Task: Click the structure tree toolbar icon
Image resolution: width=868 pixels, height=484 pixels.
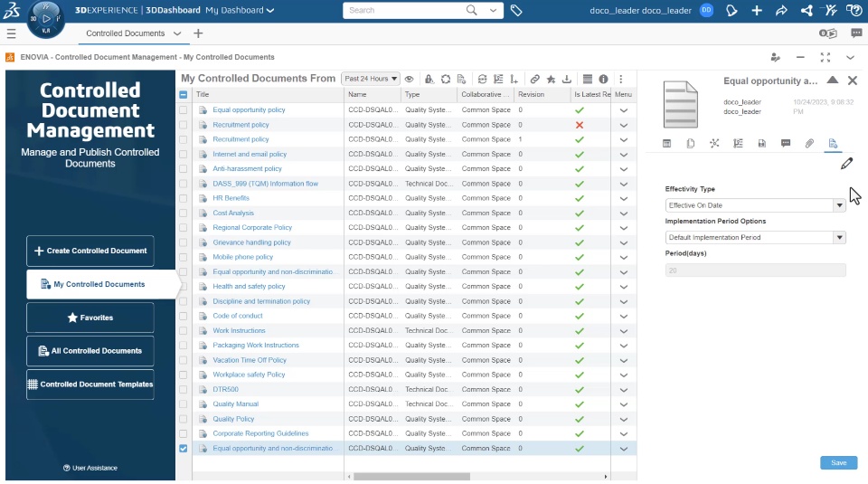Action: point(498,80)
